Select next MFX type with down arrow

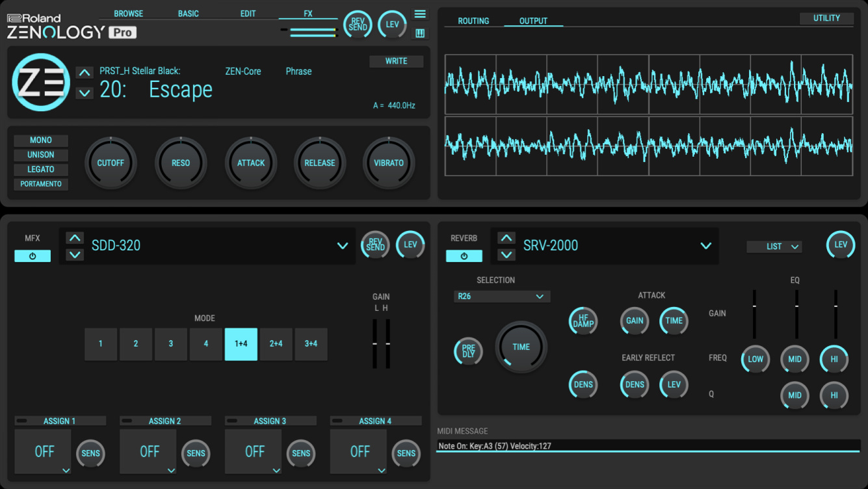coord(75,254)
